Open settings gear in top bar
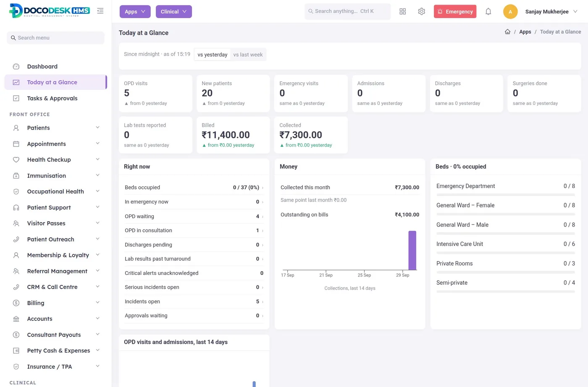The image size is (588, 387). 422,12
